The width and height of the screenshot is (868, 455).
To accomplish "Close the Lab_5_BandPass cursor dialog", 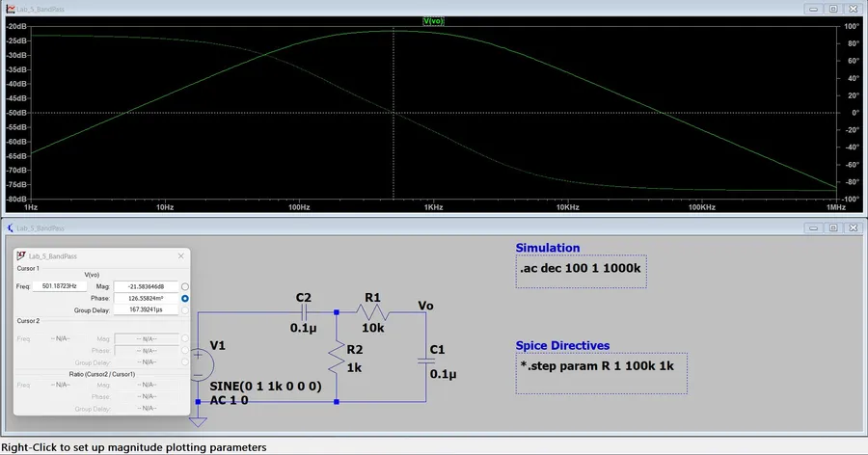I will tap(181, 255).
